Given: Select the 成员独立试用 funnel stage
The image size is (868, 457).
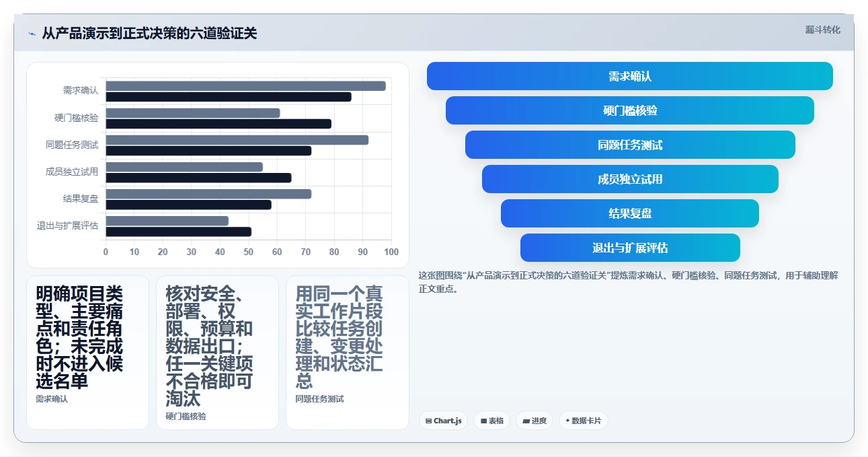Looking at the screenshot, I should [630, 179].
